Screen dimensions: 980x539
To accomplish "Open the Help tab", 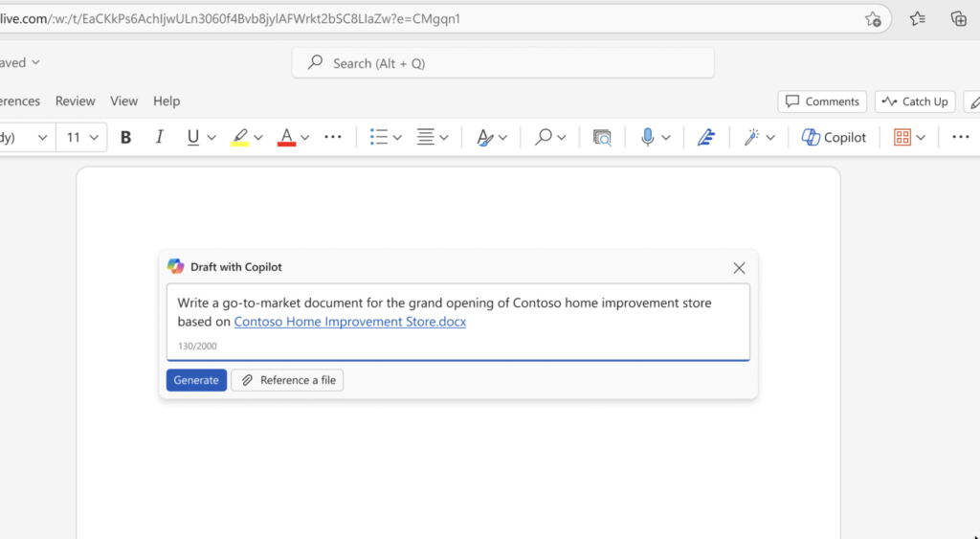I will click(x=167, y=101).
